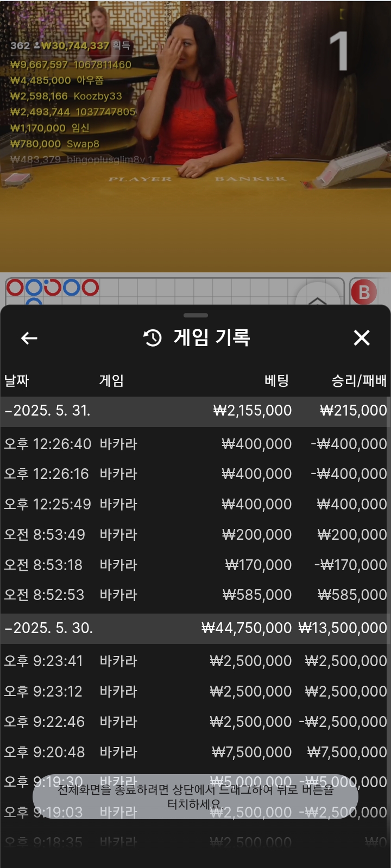Select the 날짜 column header
Image resolution: width=391 pixels, height=868 pixels.
(16, 380)
